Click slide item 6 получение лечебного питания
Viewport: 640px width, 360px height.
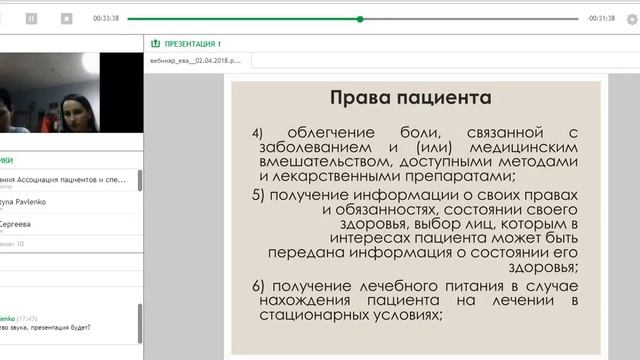(415, 300)
